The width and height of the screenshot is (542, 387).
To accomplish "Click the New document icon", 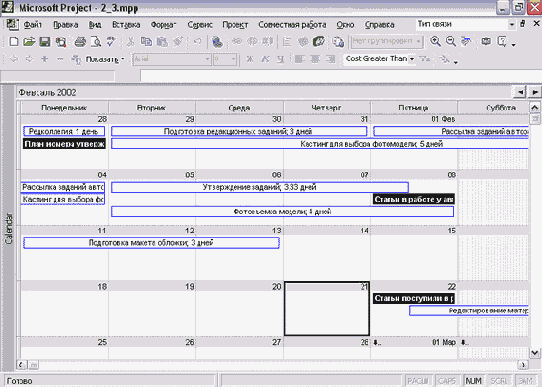I will click(x=13, y=42).
